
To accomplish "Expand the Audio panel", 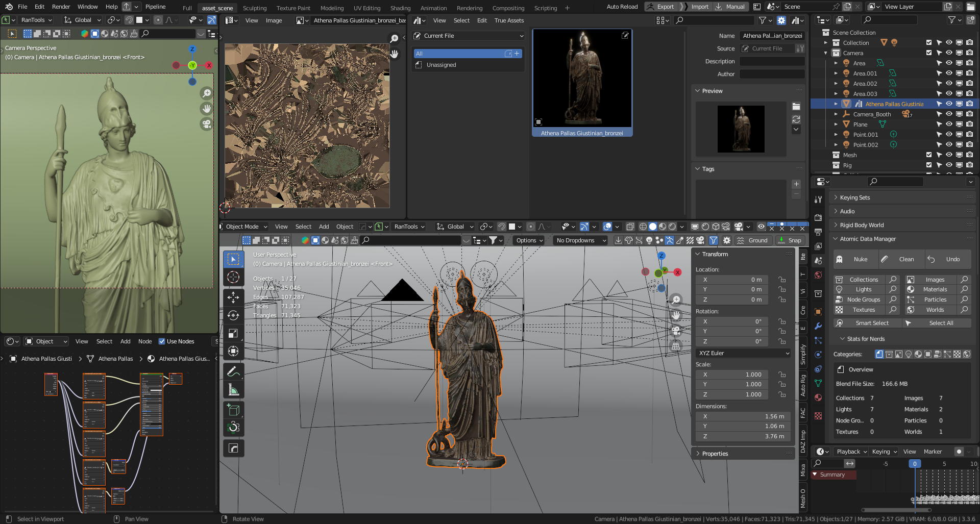I will [902, 211].
